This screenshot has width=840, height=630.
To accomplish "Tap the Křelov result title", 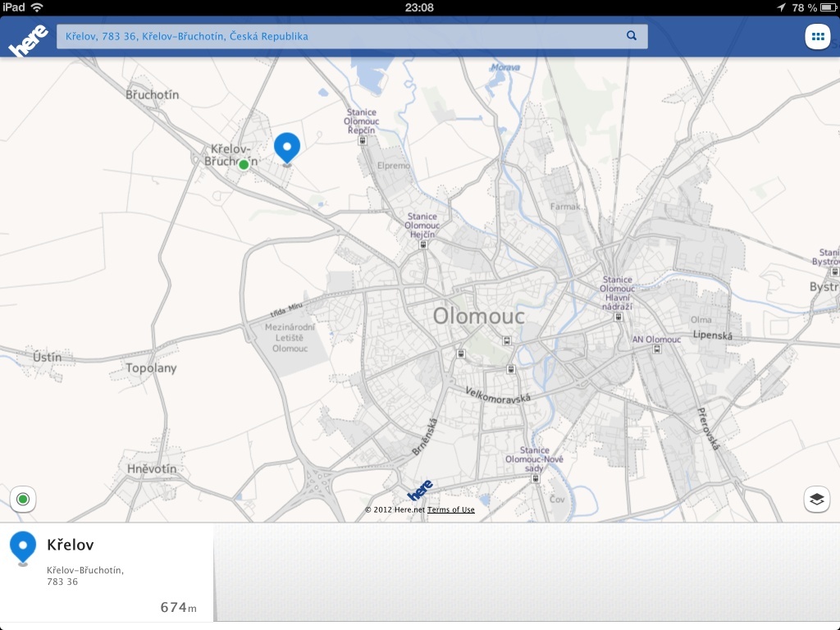I will pos(70,544).
